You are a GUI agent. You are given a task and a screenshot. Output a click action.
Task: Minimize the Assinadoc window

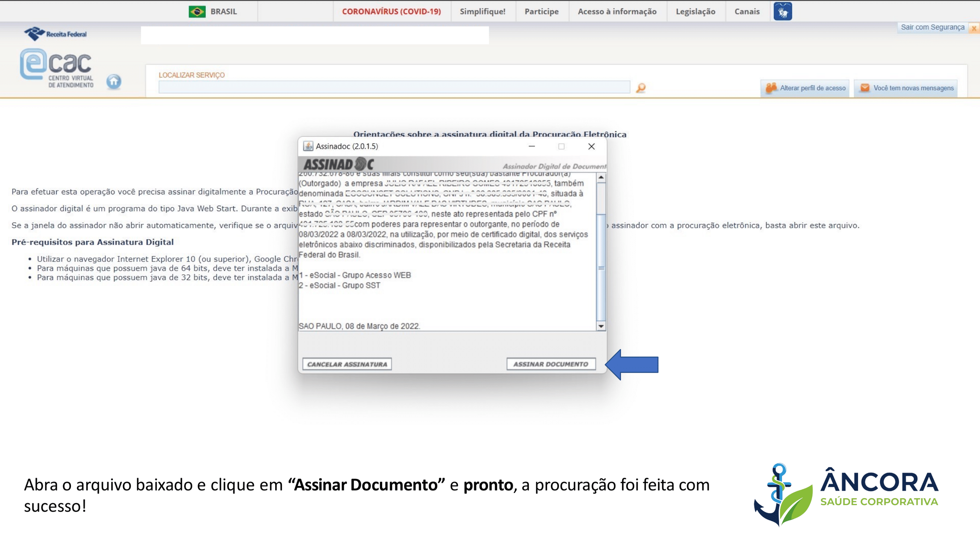point(532,146)
